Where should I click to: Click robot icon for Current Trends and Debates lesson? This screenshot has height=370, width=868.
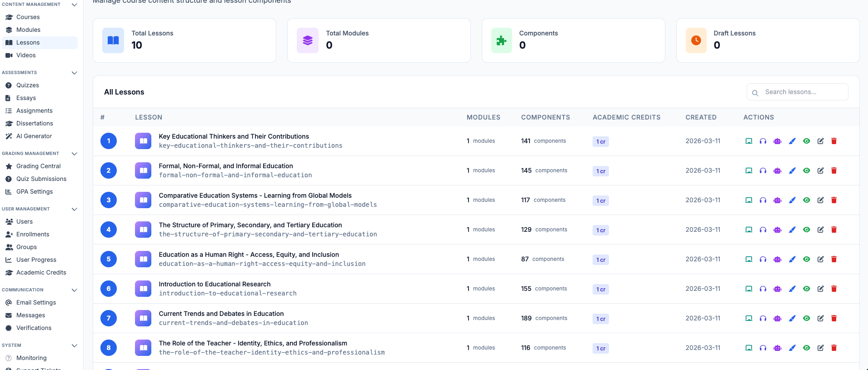click(x=778, y=318)
